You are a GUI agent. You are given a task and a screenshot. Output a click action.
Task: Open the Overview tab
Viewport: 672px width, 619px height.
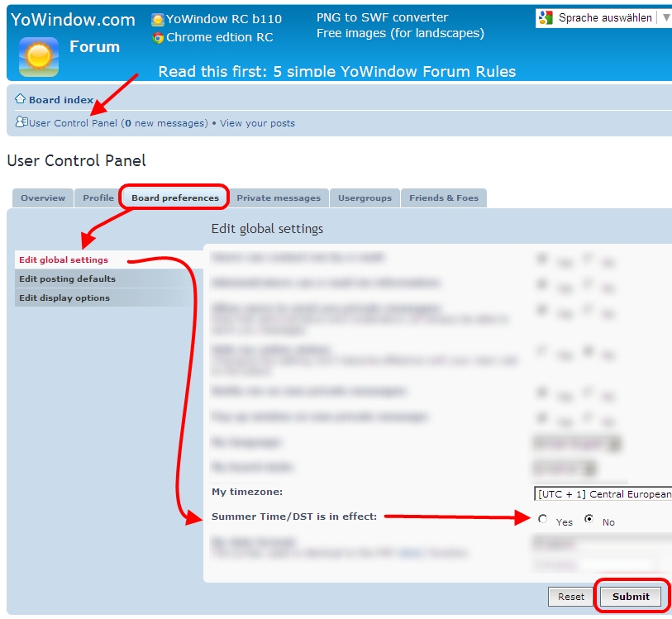click(43, 198)
